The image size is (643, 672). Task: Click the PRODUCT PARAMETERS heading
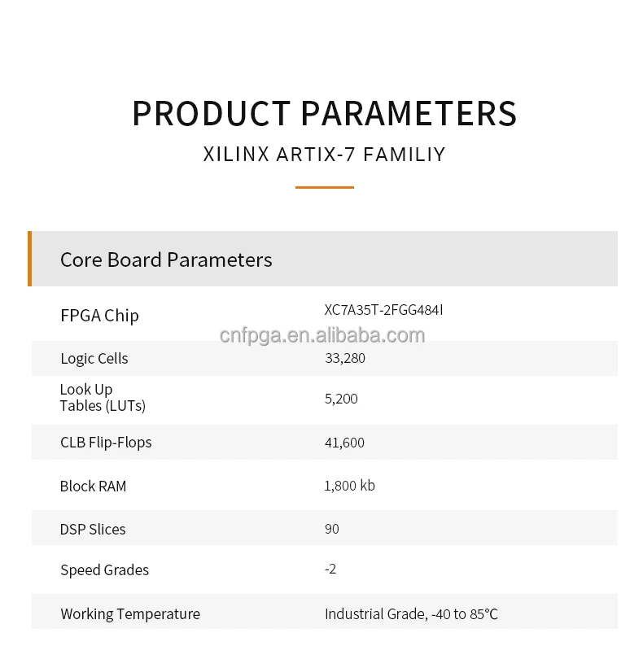click(x=324, y=113)
